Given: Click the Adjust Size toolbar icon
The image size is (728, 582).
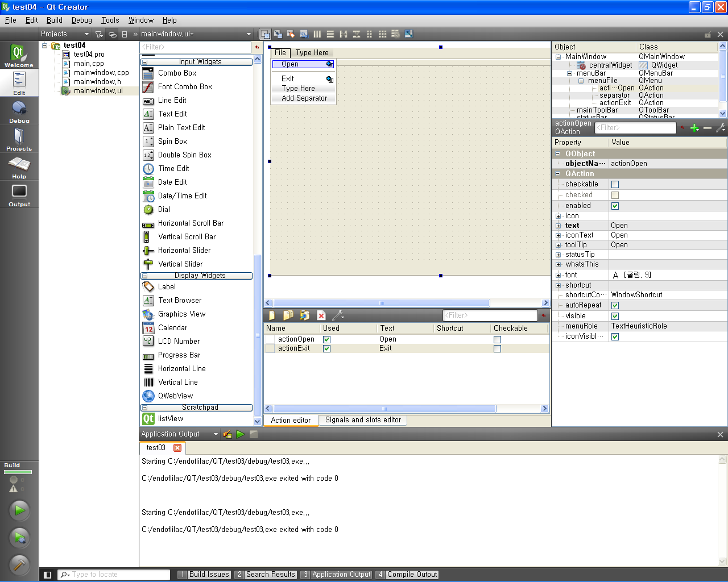Looking at the screenshot, I should click(x=408, y=34).
